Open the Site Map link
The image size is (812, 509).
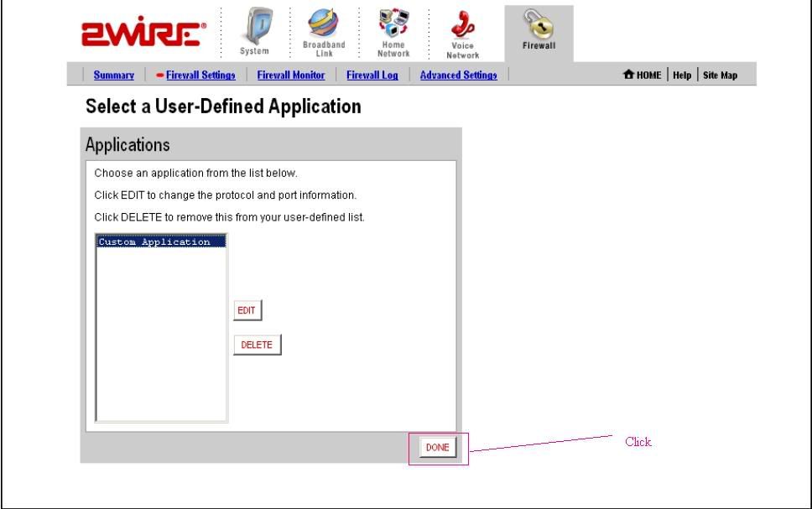pos(720,75)
